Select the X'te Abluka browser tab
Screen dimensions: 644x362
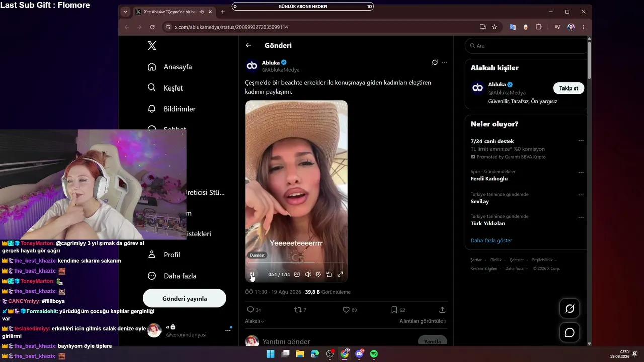click(x=173, y=12)
